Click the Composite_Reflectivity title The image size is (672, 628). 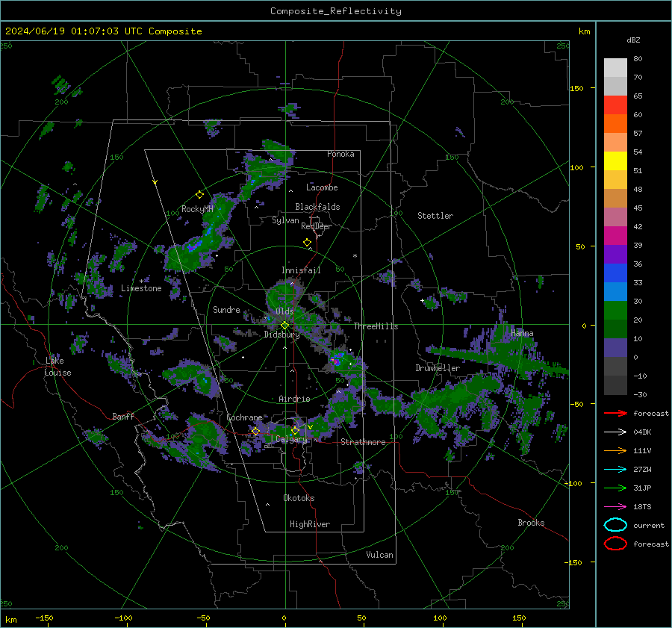(336, 11)
